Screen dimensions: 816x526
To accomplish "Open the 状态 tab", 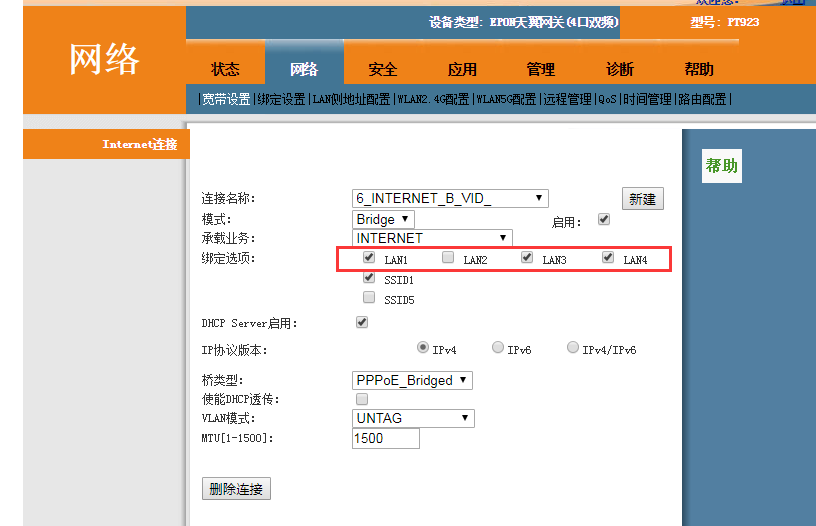I will click(x=225, y=69).
